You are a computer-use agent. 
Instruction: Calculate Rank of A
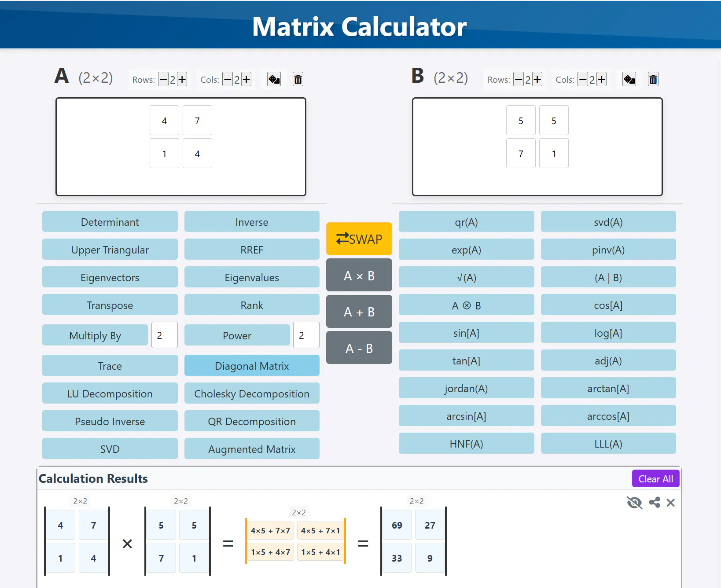[x=252, y=305]
